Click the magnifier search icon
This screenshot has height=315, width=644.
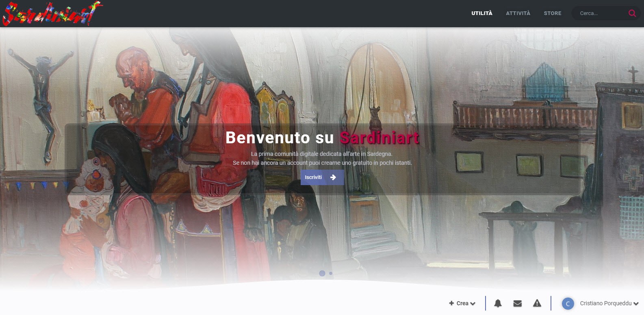click(x=632, y=13)
